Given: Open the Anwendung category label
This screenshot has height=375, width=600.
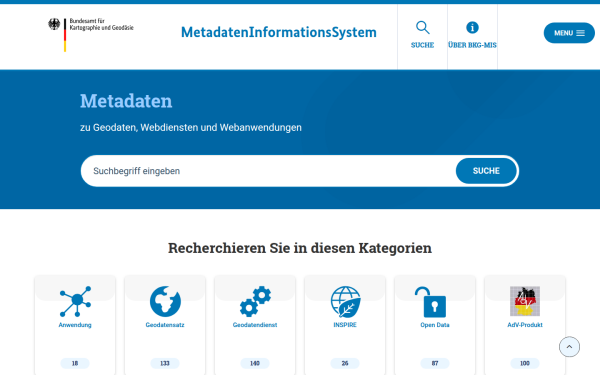Looking at the screenshot, I should click(x=75, y=325).
